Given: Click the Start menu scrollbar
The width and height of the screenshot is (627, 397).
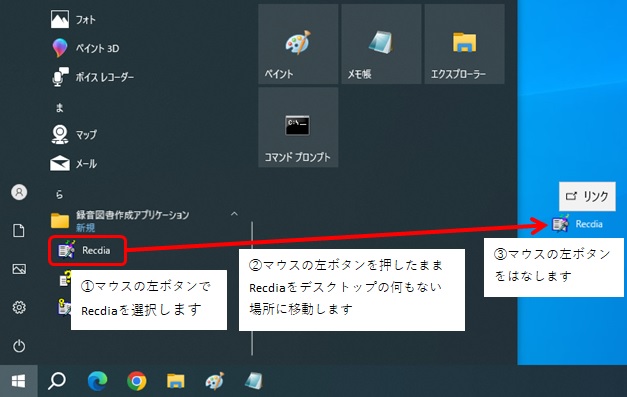Looking at the screenshot, I should (252, 289).
